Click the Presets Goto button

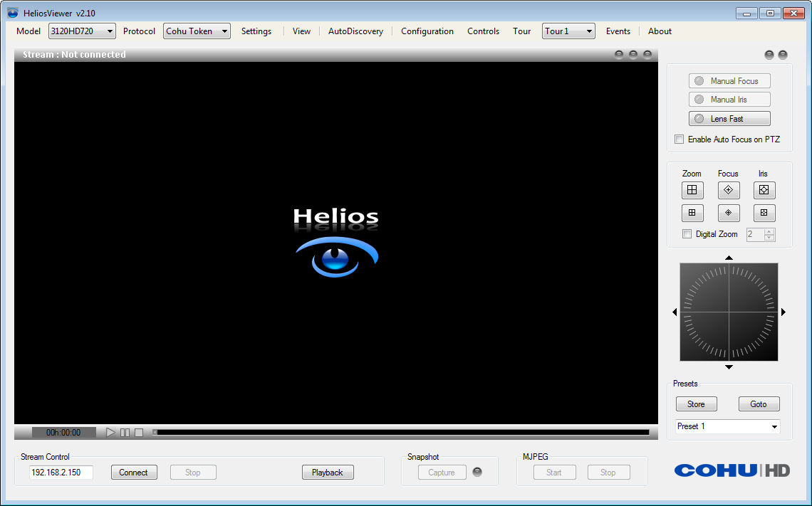(759, 404)
